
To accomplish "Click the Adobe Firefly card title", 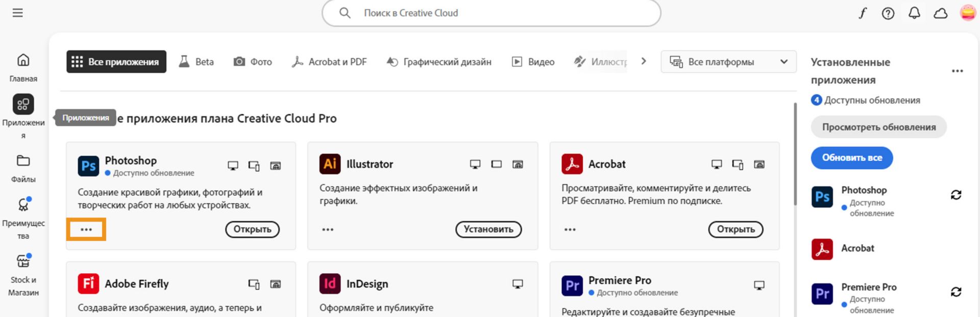I will [137, 284].
